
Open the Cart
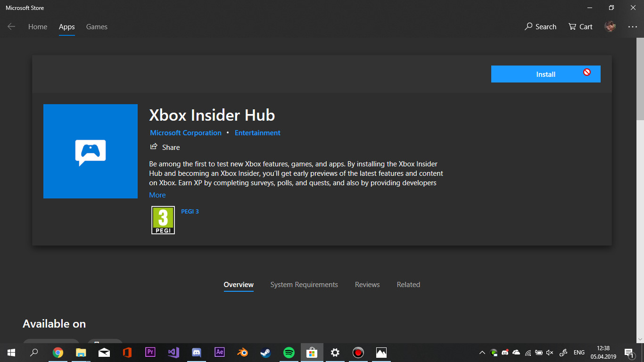click(x=580, y=27)
